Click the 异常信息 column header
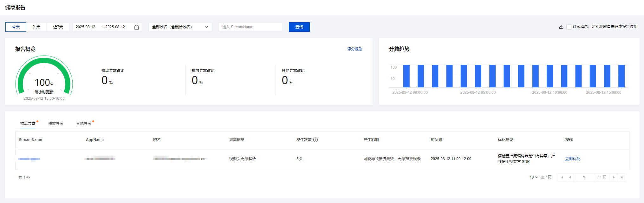 click(x=237, y=140)
